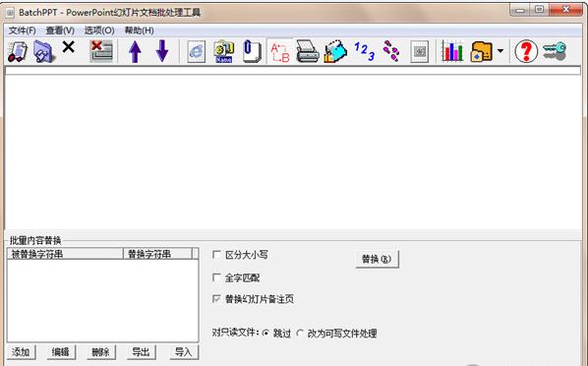Image resolution: width=588 pixels, height=366 pixels.
Task: Click the narrow field below the toolbar
Action: [x=292, y=70]
